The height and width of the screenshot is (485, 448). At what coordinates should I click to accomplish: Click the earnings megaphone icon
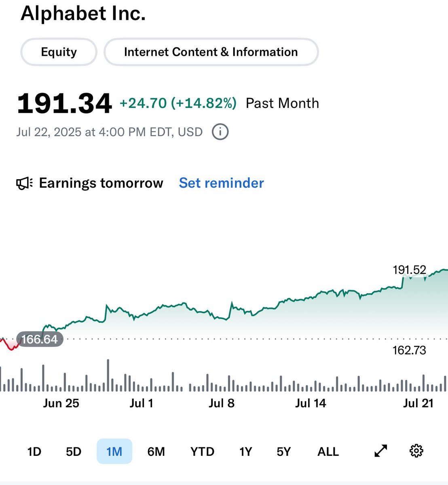point(24,183)
